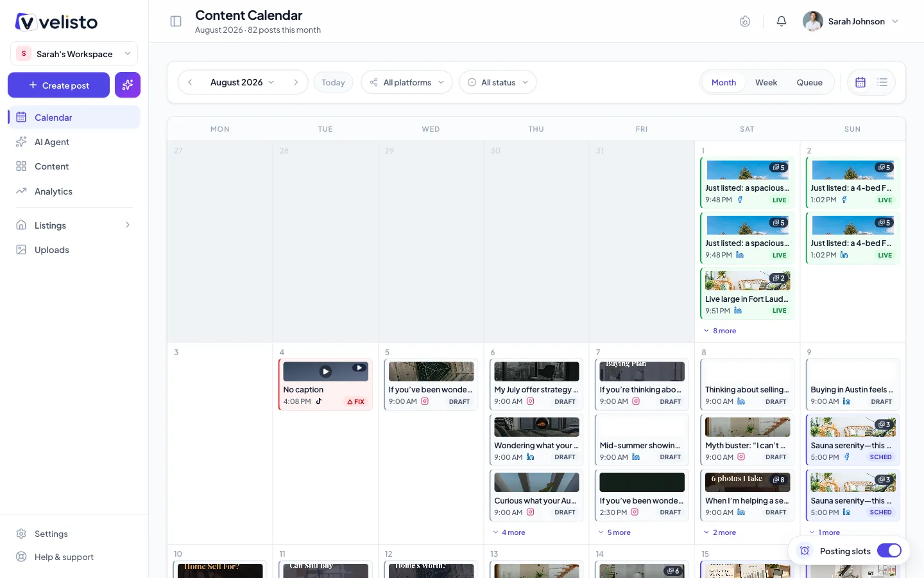This screenshot has height=578, width=924.
Task: Open the notifications bell
Action: point(782,21)
